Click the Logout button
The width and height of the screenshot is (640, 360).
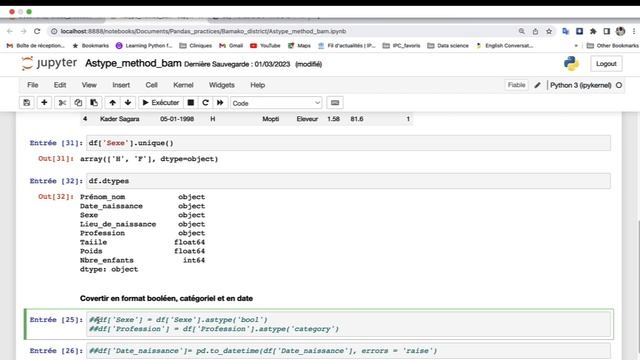606,64
